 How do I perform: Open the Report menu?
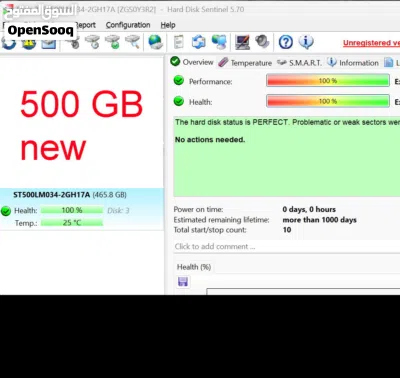click(85, 25)
